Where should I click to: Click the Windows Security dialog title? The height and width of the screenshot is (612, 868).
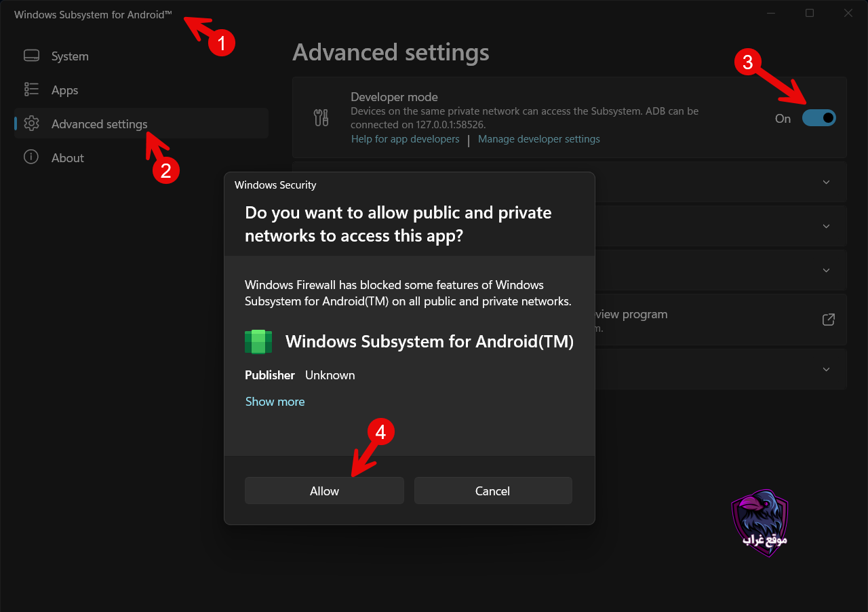tap(275, 185)
